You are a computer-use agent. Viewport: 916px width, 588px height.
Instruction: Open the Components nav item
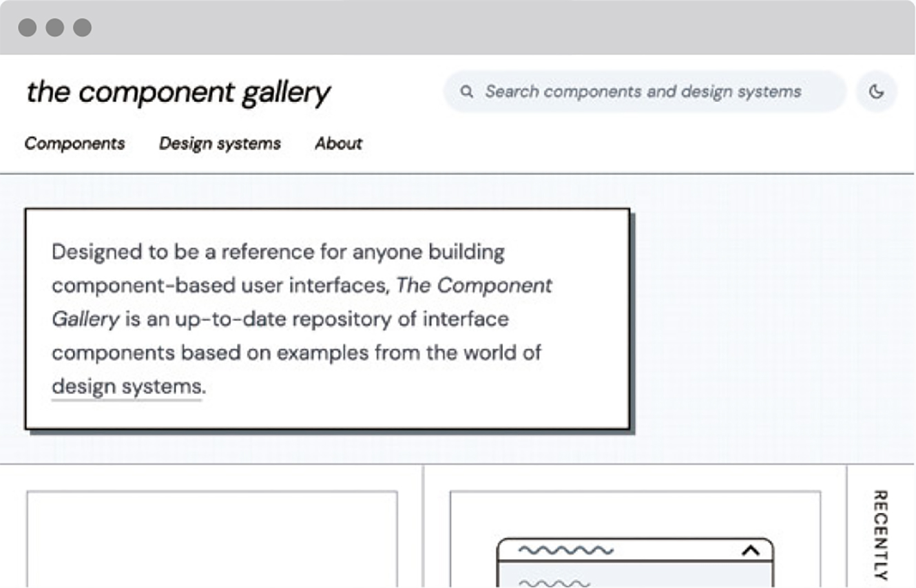click(75, 143)
